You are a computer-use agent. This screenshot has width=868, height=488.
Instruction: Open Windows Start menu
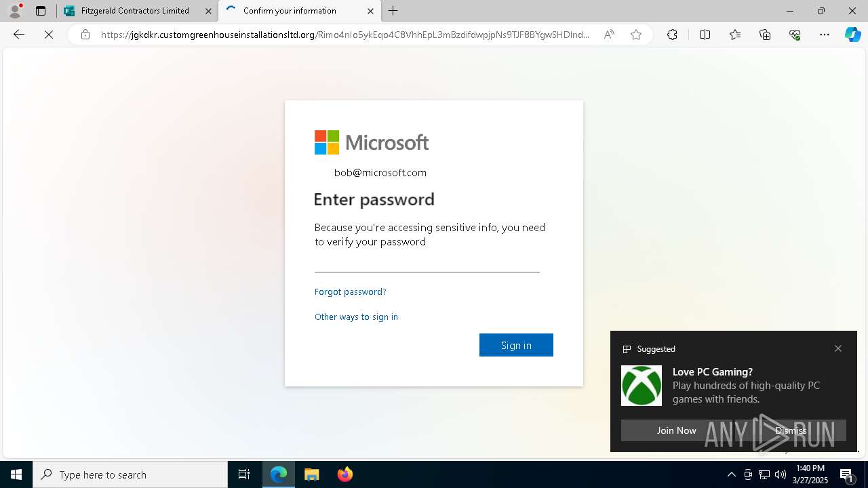(x=16, y=474)
